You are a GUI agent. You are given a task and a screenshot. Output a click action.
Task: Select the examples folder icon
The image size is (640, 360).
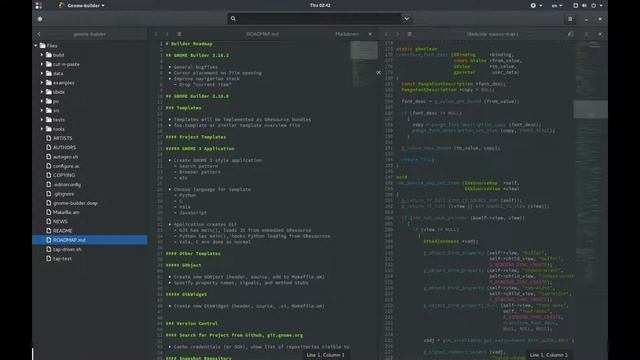49,82
